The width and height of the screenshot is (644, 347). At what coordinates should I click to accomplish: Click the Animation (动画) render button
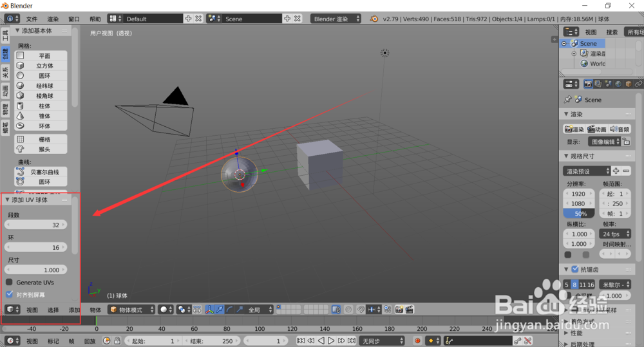596,129
